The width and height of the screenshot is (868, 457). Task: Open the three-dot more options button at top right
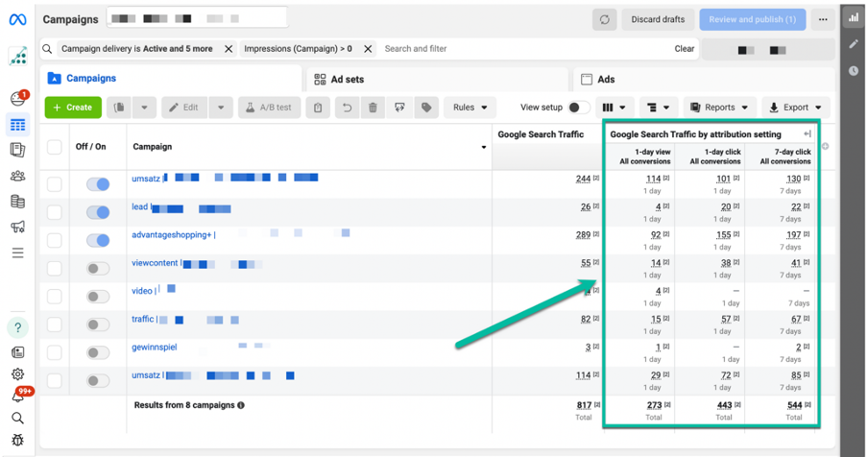[x=823, y=19]
